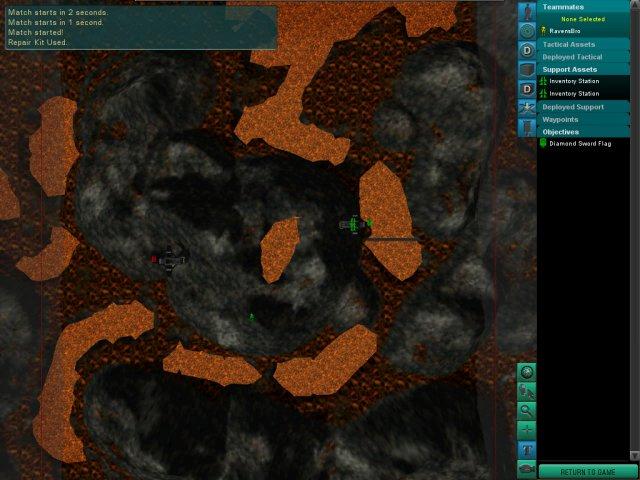Select teammate RavenBro in the list
The image size is (640, 480).
click(584, 31)
